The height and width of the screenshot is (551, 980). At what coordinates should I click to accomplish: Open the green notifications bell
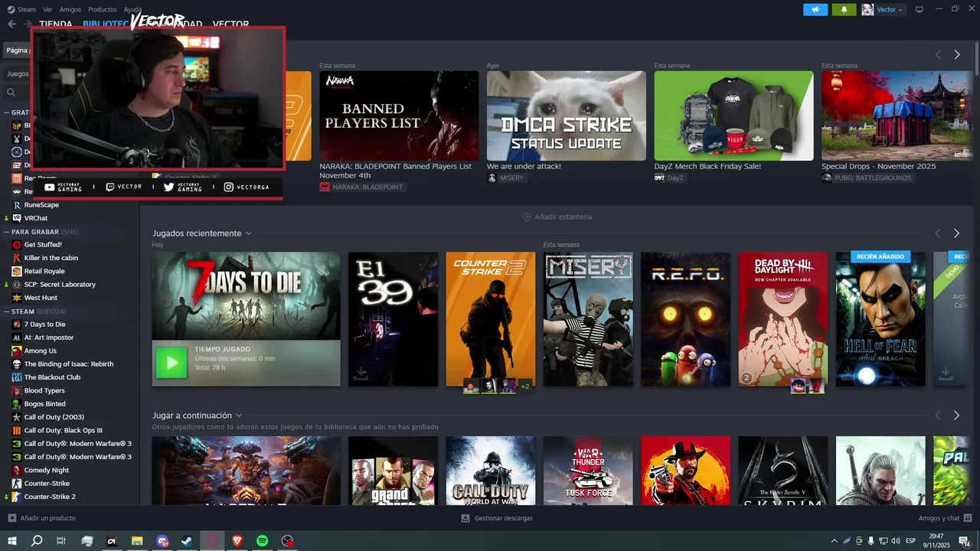844,9
